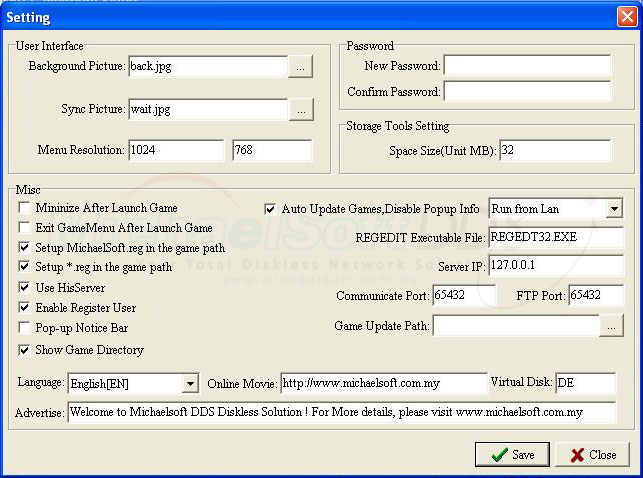Click the Server IP field 127.0.0.1
The image size is (643, 478).
point(556,265)
